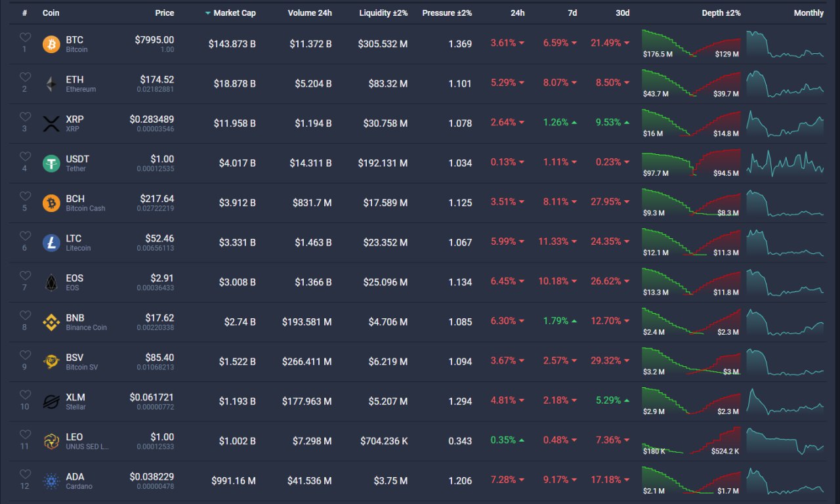Favorite BNB with the heart icon
The width and height of the screenshot is (840, 504).
point(25,315)
